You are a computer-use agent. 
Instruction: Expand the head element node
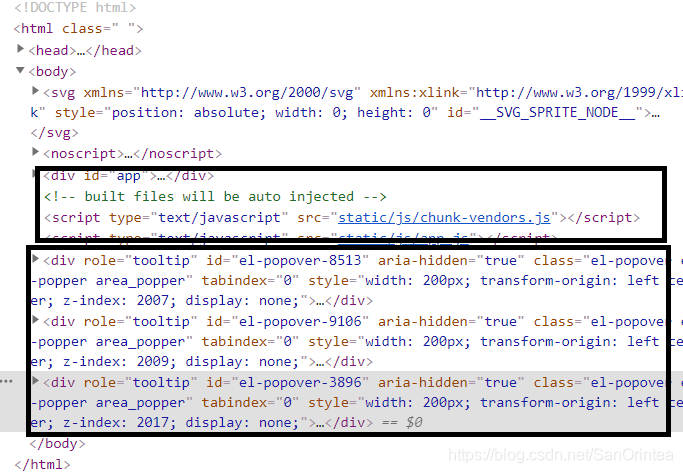tap(20, 49)
